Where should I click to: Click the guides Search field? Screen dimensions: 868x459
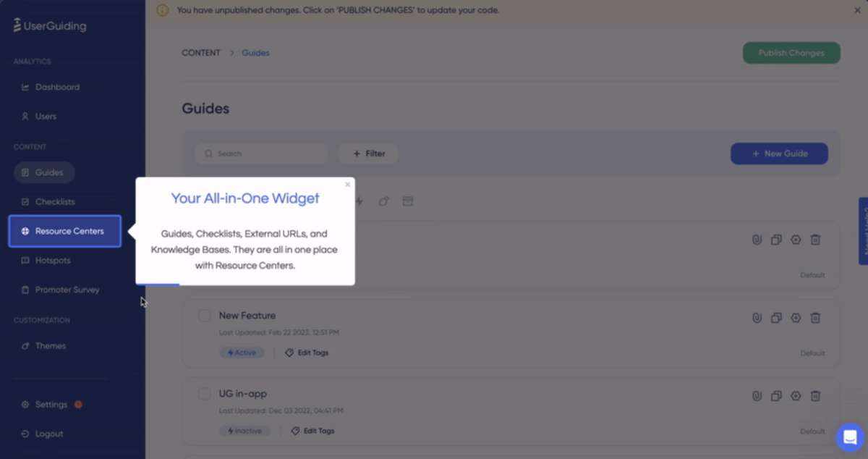[261, 153]
